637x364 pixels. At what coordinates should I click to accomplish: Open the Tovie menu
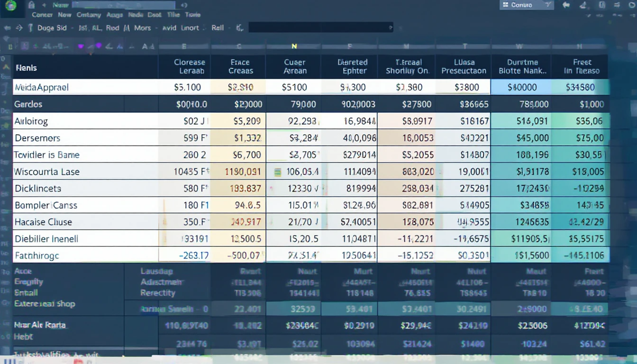click(192, 15)
